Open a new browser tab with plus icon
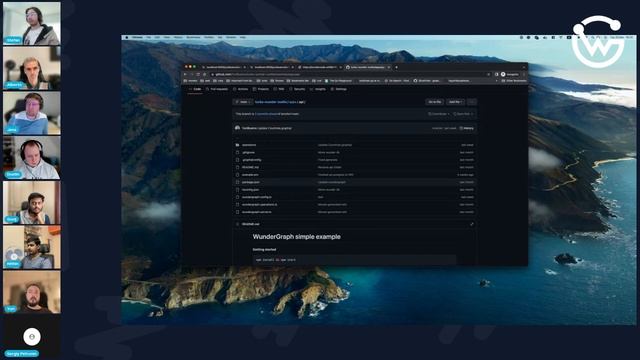The height and width of the screenshot is (360, 640). tap(396, 67)
